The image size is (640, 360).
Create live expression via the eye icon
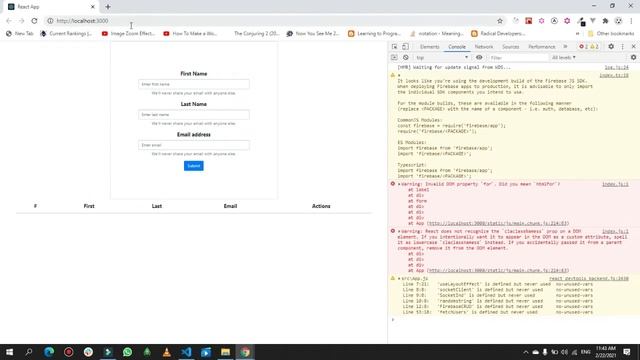[x=479, y=58]
